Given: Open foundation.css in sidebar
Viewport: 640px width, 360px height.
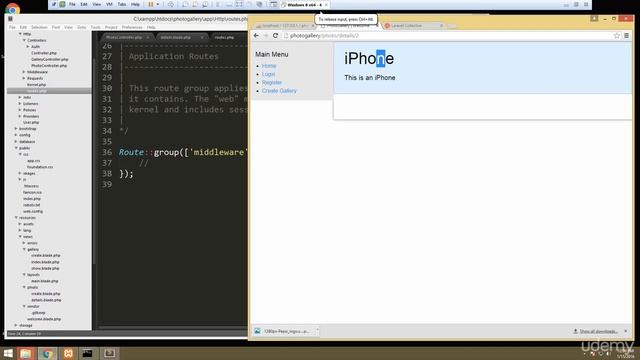Looking at the screenshot, I should (x=40, y=167).
